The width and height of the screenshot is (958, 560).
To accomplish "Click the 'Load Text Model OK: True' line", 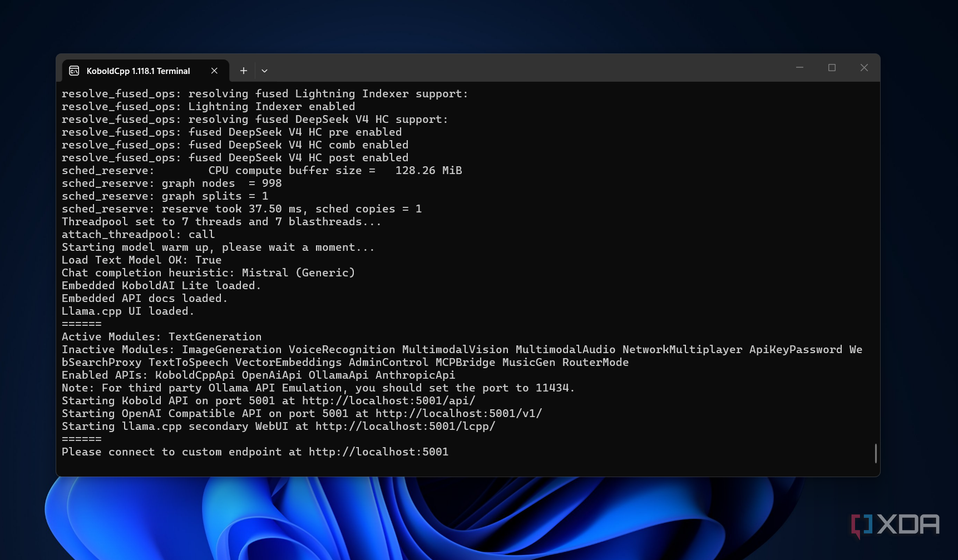I will [x=142, y=260].
